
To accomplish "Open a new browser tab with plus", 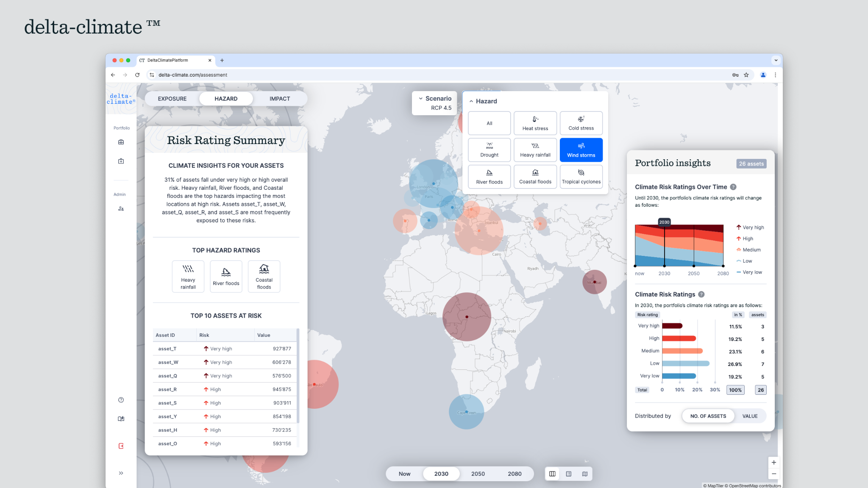I will tap(222, 60).
